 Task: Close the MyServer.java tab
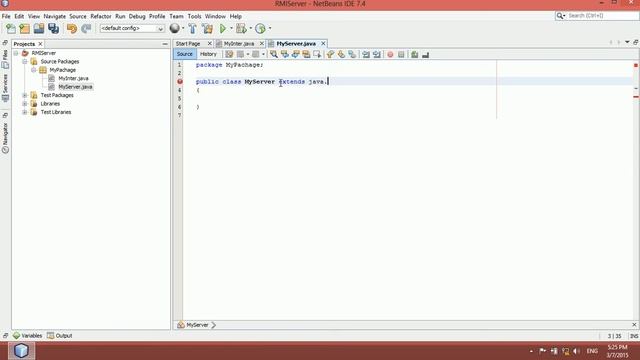323,44
